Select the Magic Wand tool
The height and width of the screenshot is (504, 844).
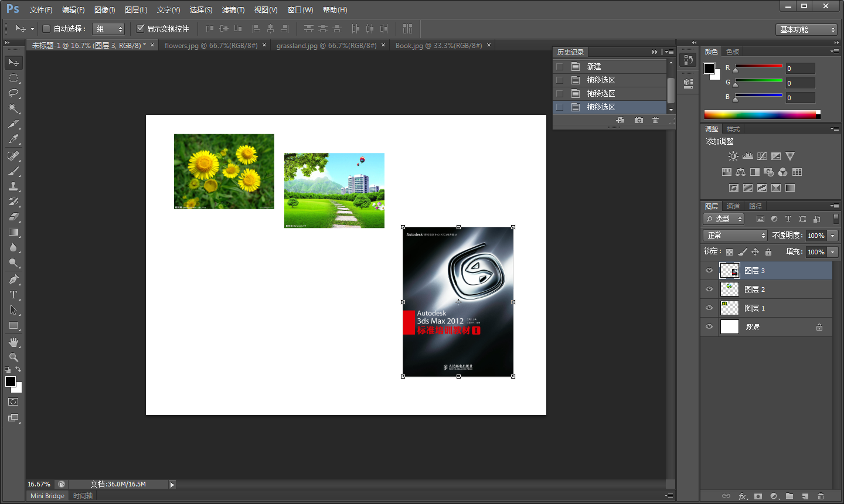click(13, 108)
